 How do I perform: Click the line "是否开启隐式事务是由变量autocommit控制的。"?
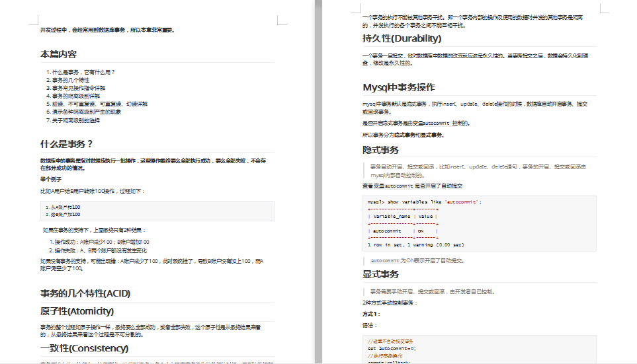tap(416, 124)
